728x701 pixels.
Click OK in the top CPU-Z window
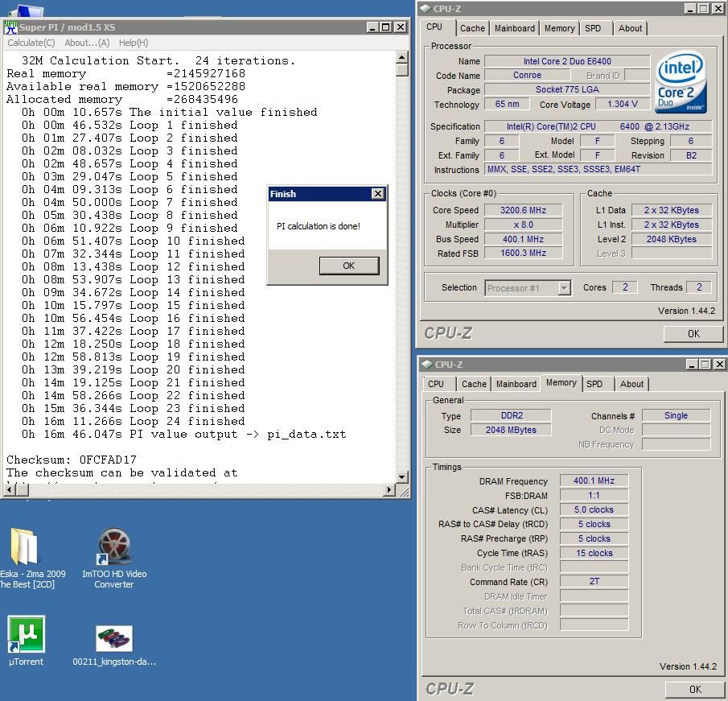[693, 333]
